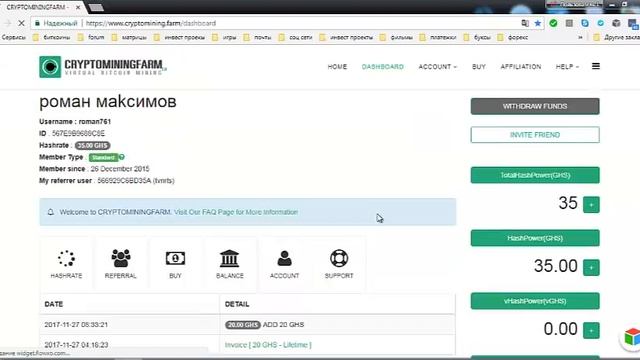The height and width of the screenshot is (360, 640).
Task: Open Affiliation nav item
Action: [x=521, y=67]
